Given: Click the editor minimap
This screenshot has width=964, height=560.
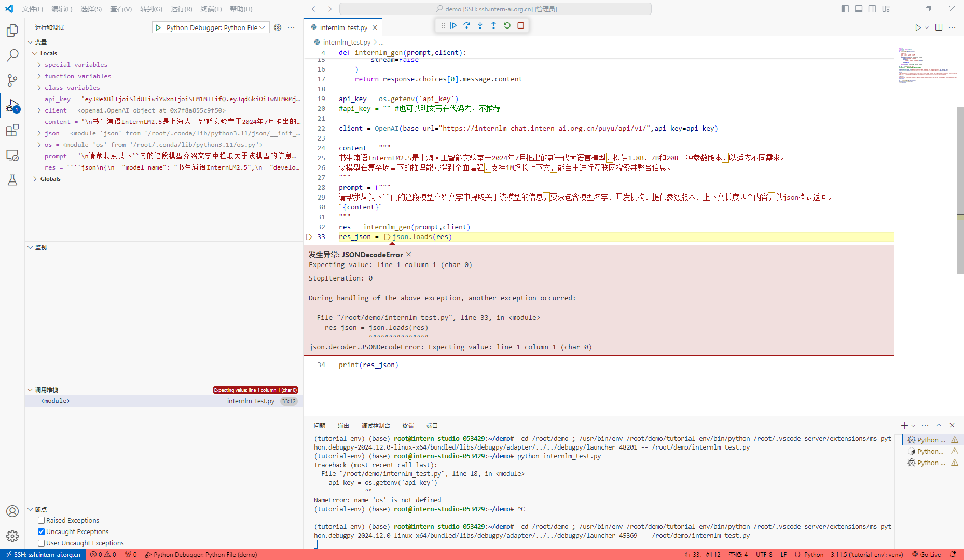Looking at the screenshot, I should point(927,65).
